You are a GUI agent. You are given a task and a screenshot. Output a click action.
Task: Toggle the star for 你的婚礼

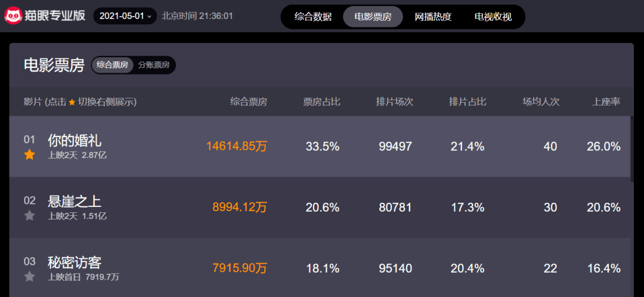30,155
